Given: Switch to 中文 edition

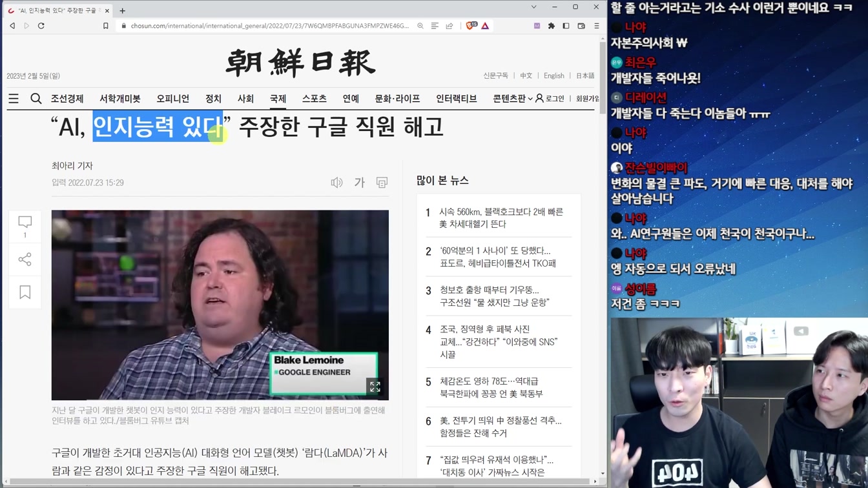Looking at the screenshot, I should point(526,76).
